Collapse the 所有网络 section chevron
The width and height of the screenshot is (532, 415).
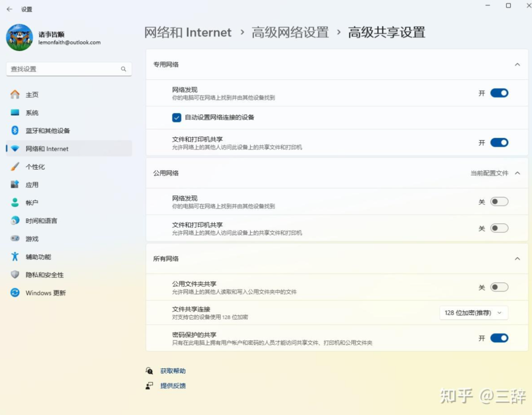517,259
